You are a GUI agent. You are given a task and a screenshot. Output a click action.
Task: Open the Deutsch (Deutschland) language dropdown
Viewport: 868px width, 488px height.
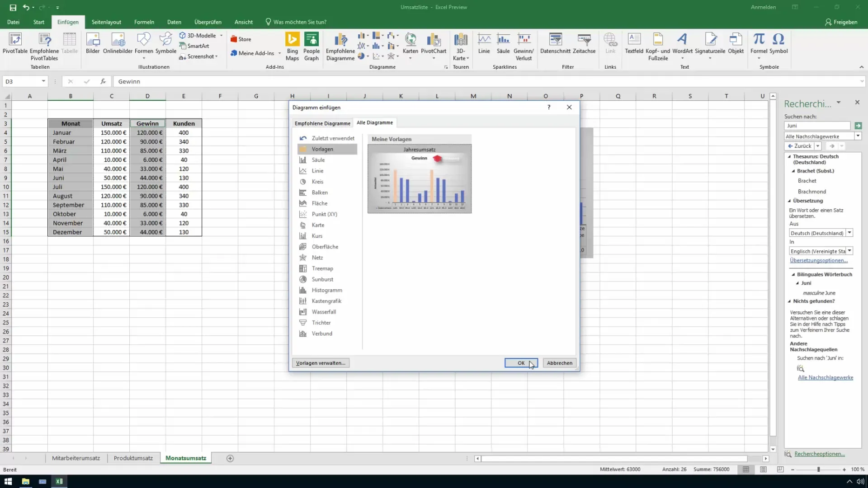849,233
